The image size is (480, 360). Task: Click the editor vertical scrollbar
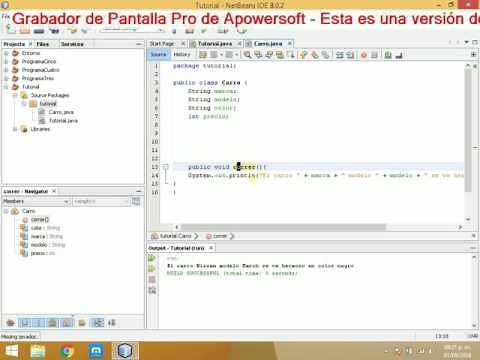pos(468,130)
